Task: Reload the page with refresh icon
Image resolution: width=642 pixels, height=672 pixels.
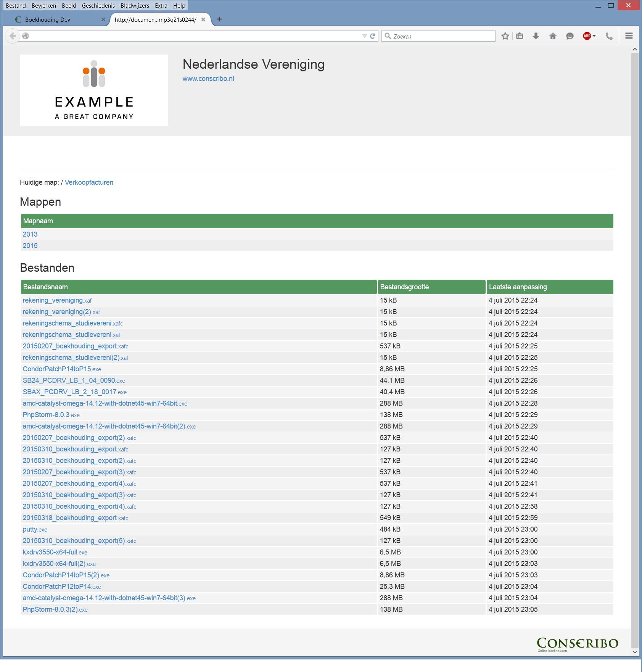Action: pos(373,36)
